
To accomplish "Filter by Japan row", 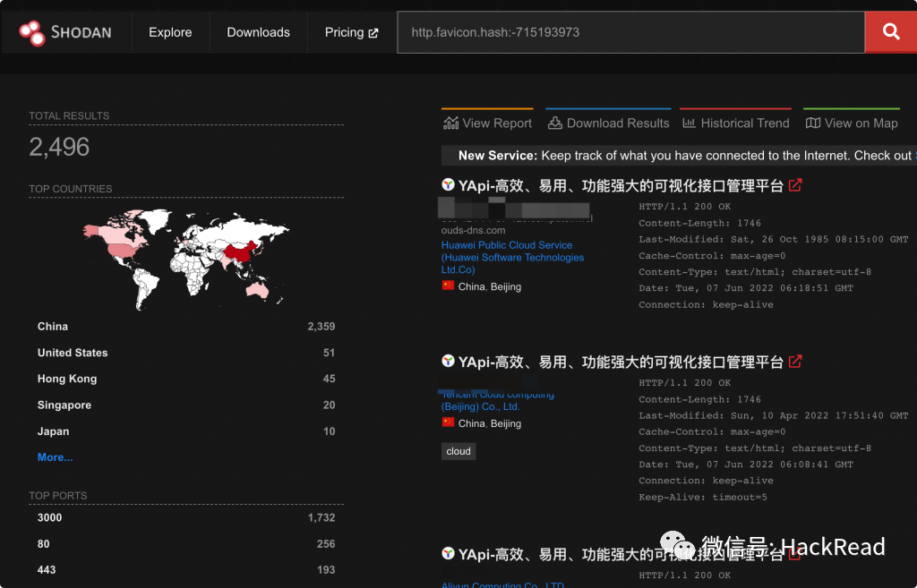I will point(186,431).
